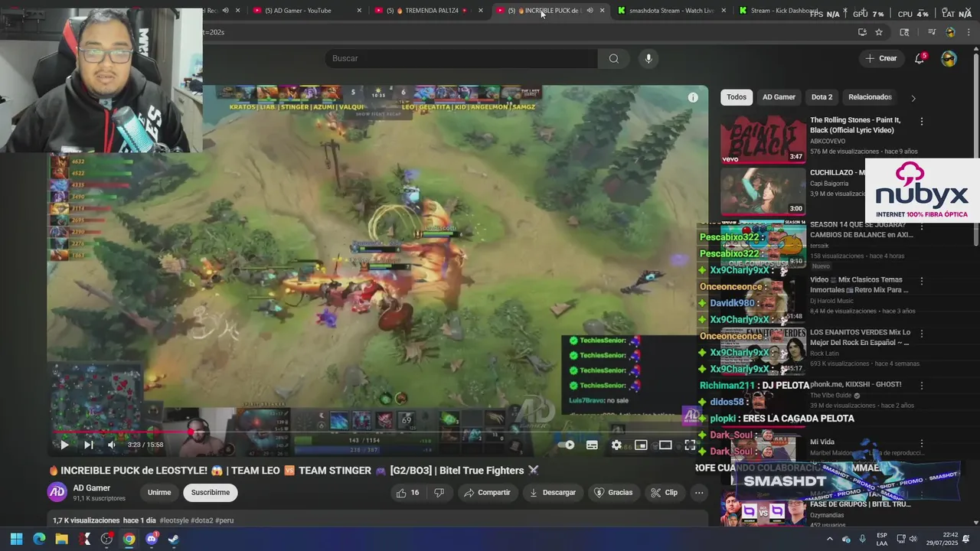
Task: Open Steam from the taskbar
Action: pos(174,539)
